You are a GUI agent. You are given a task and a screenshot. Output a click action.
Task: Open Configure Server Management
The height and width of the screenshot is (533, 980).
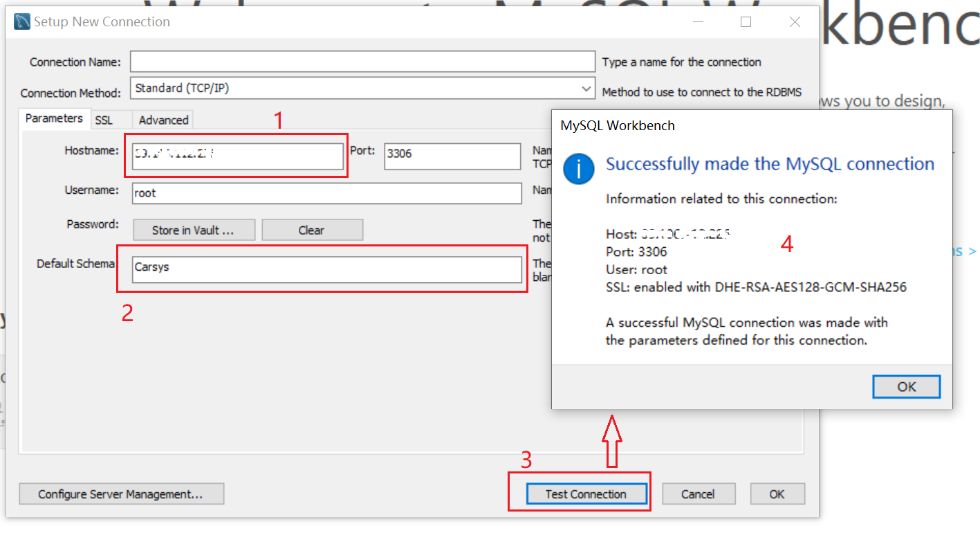click(121, 494)
